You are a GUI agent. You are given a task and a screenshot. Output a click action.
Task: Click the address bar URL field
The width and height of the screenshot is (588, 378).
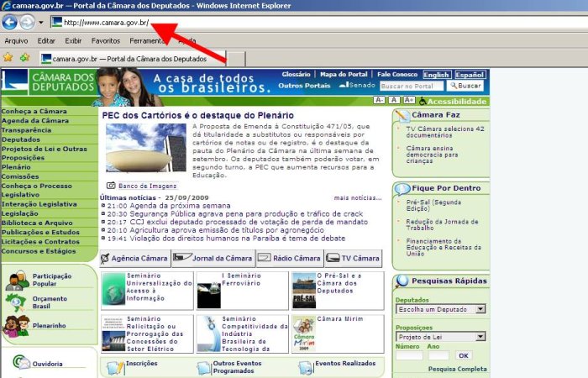coord(318,23)
